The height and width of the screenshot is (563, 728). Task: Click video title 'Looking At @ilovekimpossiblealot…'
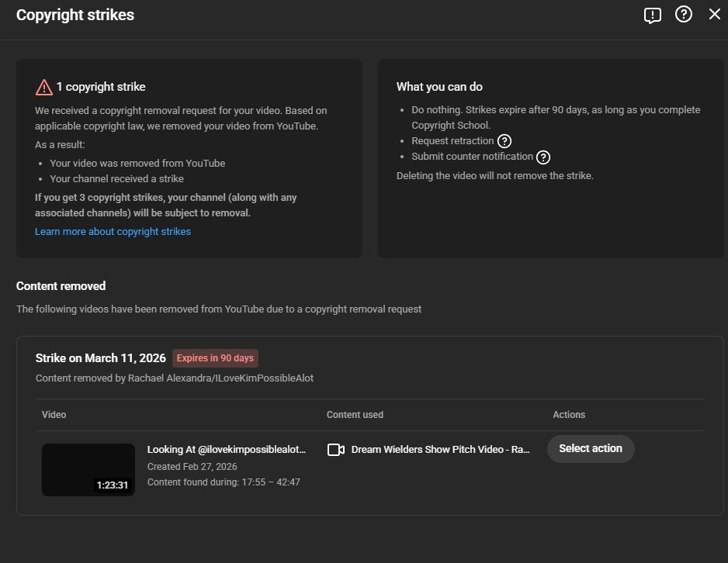[227, 449]
